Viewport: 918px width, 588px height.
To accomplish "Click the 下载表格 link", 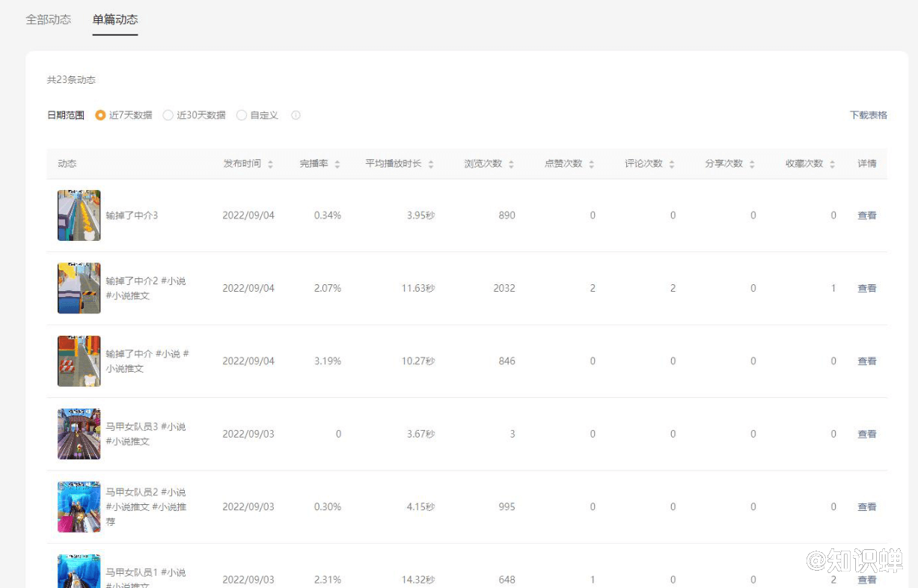I will [x=868, y=115].
